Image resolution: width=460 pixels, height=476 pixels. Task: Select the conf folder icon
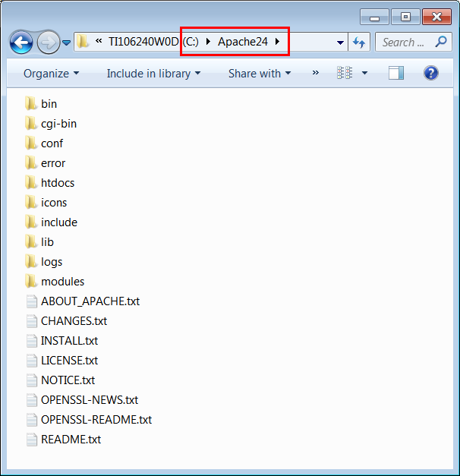tap(30, 143)
